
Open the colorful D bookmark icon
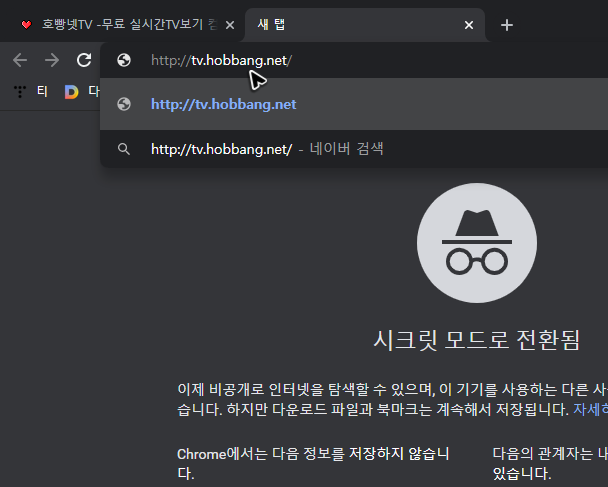tap(71, 92)
